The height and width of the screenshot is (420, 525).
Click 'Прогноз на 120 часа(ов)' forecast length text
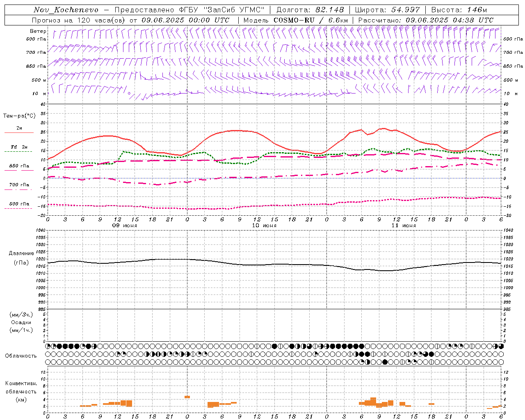(79, 20)
